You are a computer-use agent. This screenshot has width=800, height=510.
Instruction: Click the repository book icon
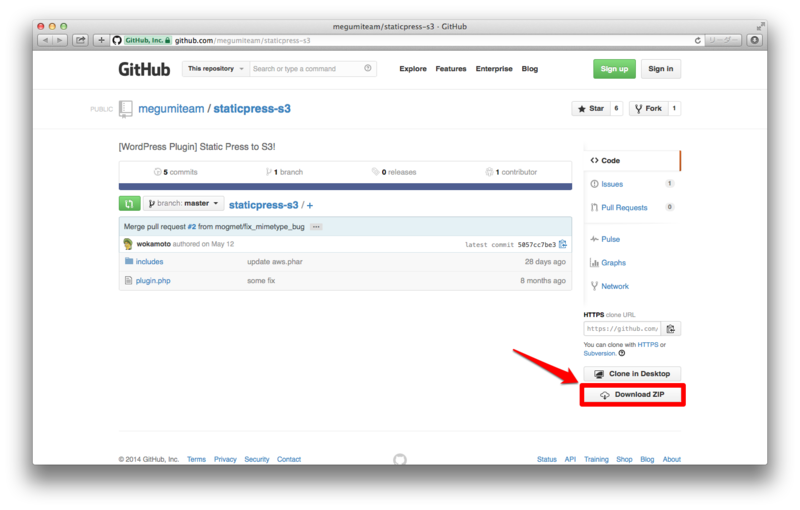(126, 109)
